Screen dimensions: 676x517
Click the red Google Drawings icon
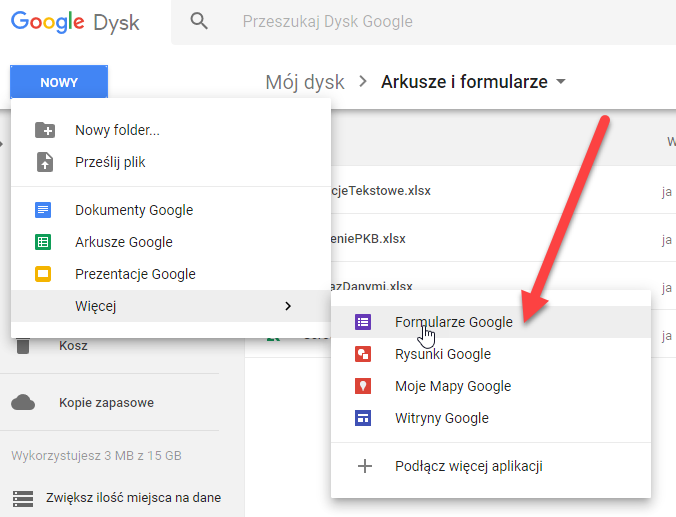363,354
